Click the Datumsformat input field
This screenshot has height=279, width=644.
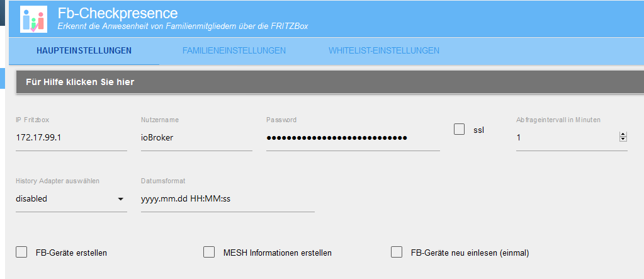[x=227, y=199]
